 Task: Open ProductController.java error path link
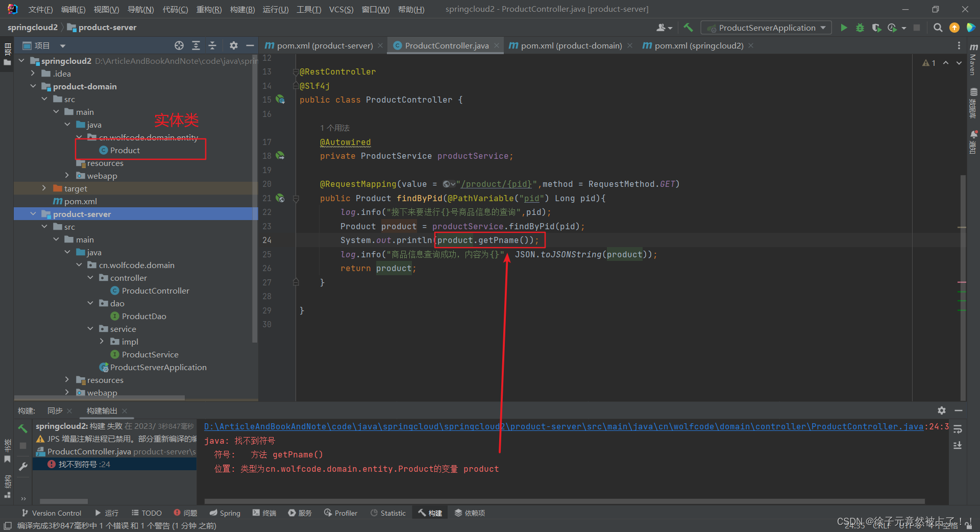(x=563, y=426)
